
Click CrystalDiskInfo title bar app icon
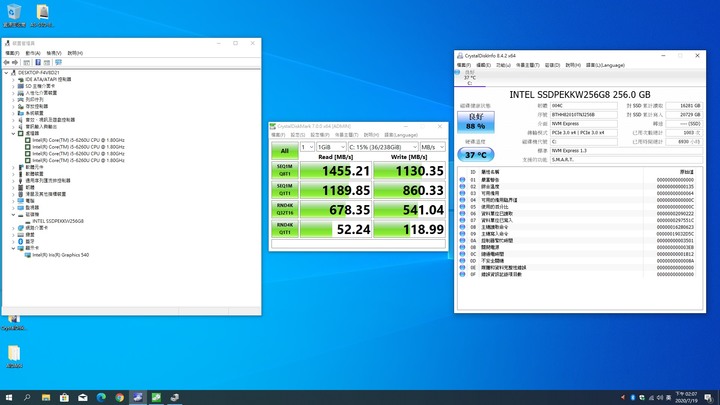pyautogui.click(x=460, y=56)
